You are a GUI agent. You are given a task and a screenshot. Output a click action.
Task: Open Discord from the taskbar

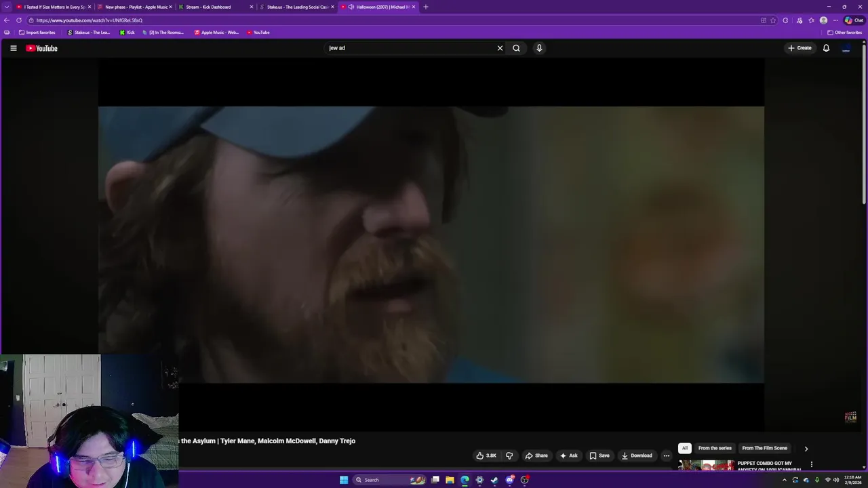pyautogui.click(x=509, y=480)
